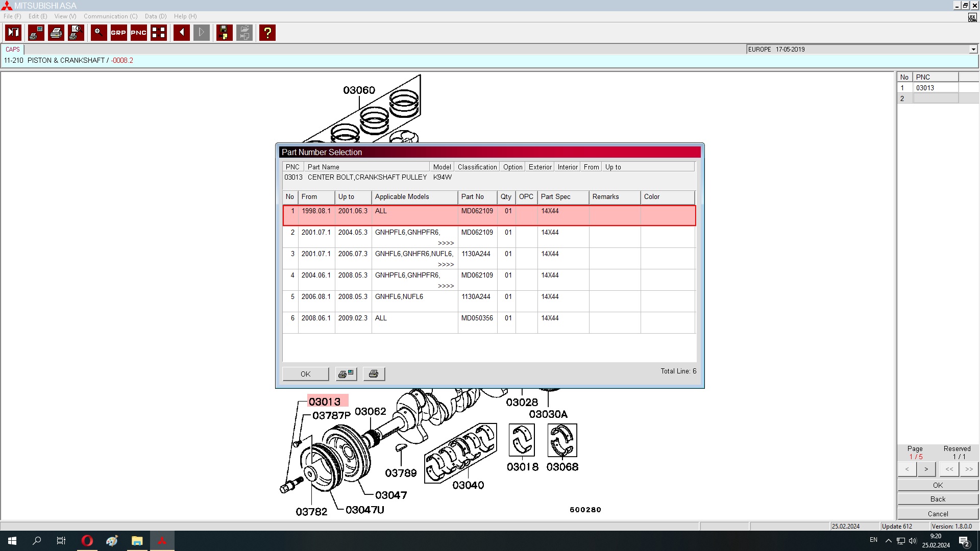Click printer icon in Part Number Selection dialog
This screenshot has height=551, width=980.
click(x=374, y=374)
